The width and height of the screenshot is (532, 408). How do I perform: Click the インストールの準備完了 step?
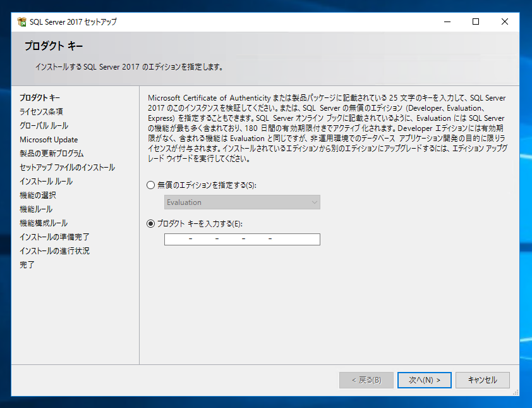54,237
